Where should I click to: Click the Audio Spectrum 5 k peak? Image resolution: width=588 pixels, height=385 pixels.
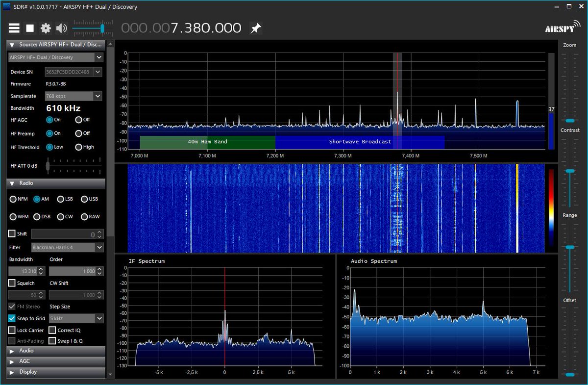(483, 308)
